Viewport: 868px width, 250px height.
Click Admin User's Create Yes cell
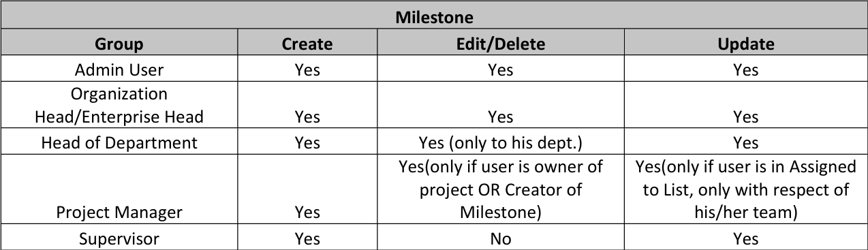[307, 69]
